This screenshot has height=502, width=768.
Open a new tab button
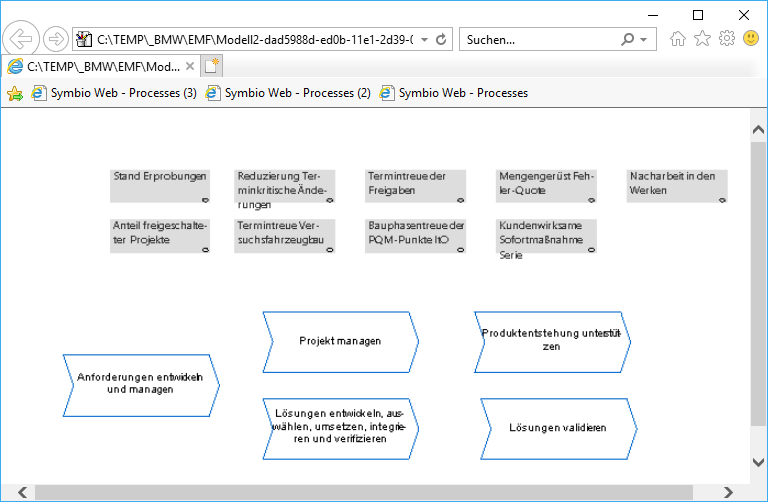point(212,66)
